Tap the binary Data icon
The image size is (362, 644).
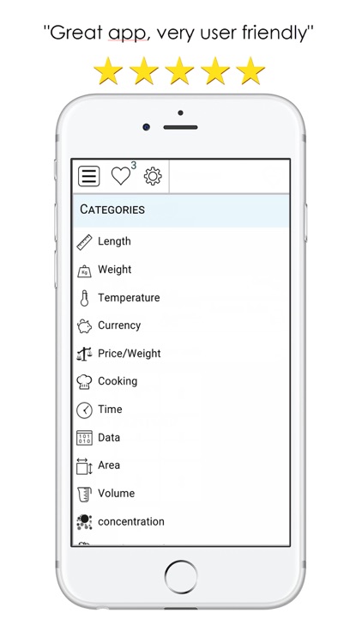(x=85, y=438)
